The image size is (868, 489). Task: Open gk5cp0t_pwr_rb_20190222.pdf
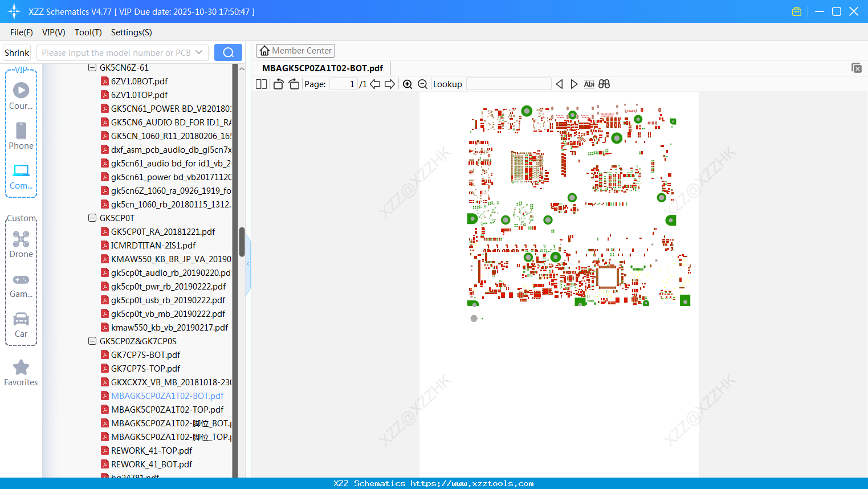pos(168,287)
